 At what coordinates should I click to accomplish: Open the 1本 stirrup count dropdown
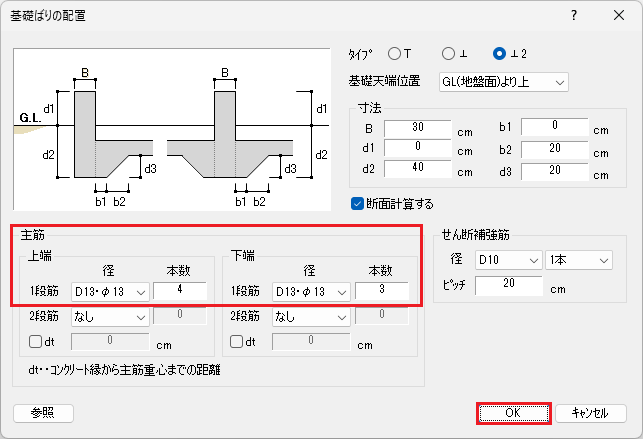click(578, 260)
